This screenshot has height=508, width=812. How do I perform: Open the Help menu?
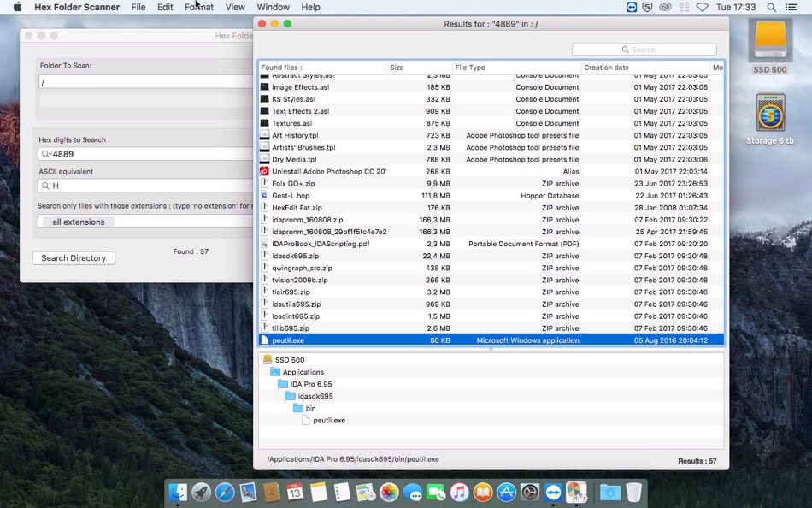[311, 7]
